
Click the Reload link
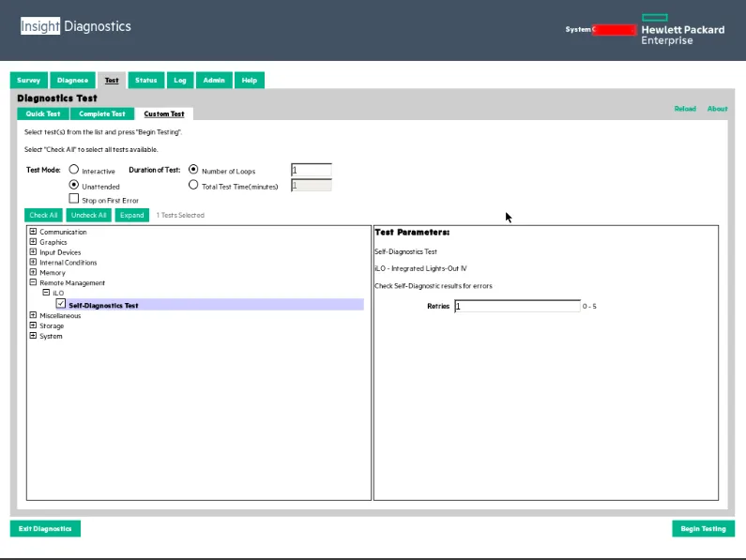[685, 109]
